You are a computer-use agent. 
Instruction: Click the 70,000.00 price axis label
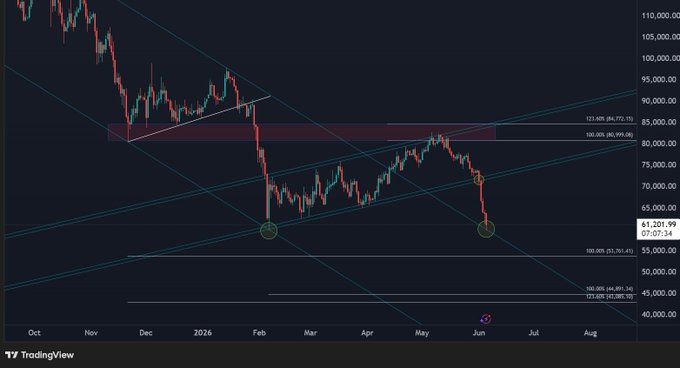[659, 186]
